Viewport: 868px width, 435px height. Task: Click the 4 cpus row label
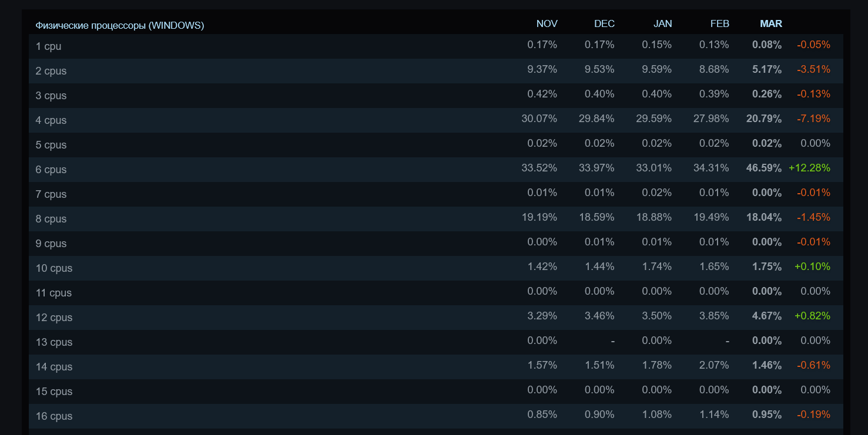click(x=51, y=120)
